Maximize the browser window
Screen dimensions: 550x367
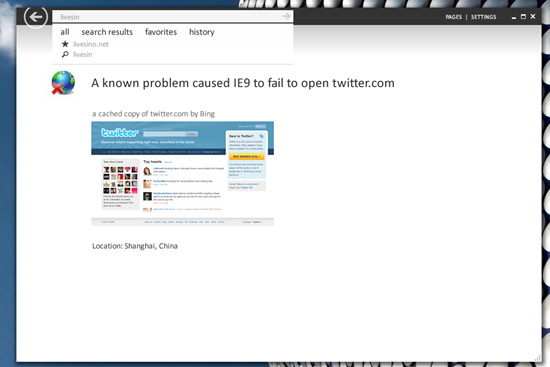pos(523,16)
